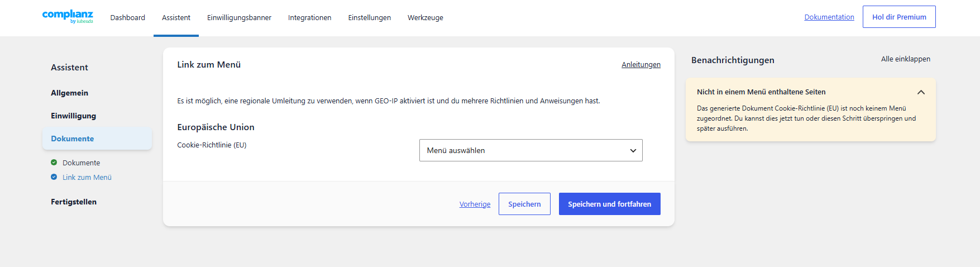
Task: Click the Complianz logo
Action: coord(68,17)
